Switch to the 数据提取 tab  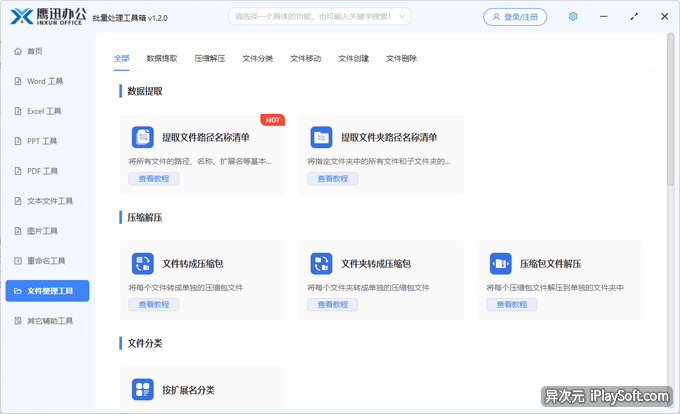coord(162,58)
